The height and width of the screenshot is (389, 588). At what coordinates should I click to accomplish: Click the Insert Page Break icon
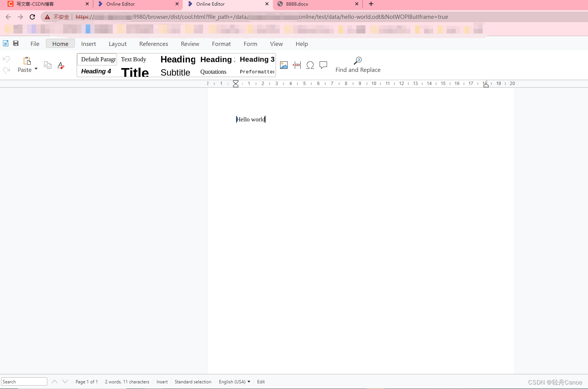[297, 65]
